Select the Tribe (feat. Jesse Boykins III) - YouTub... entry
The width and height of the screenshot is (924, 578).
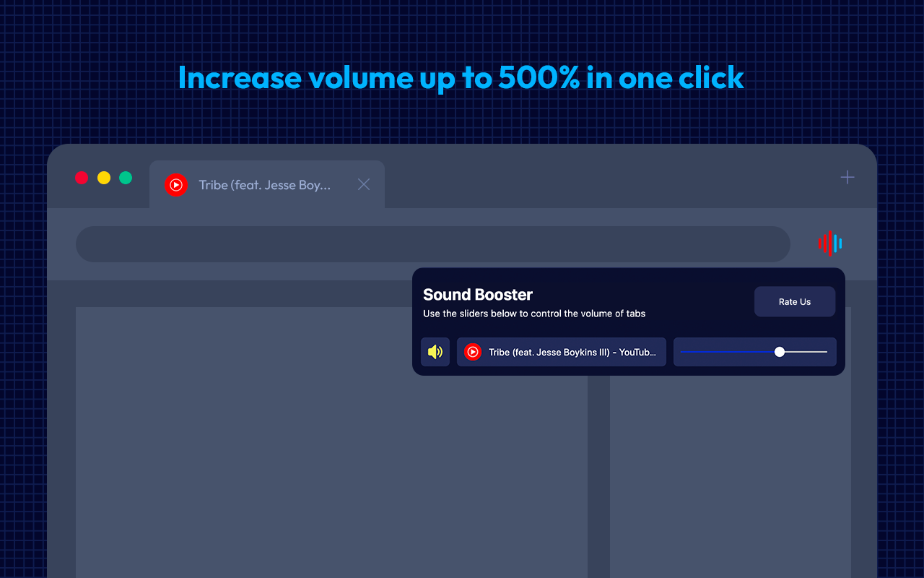point(562,352)
